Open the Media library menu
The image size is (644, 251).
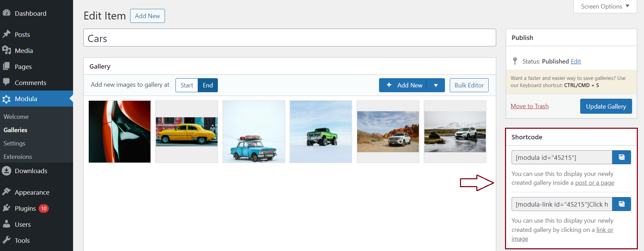[24, 51]
